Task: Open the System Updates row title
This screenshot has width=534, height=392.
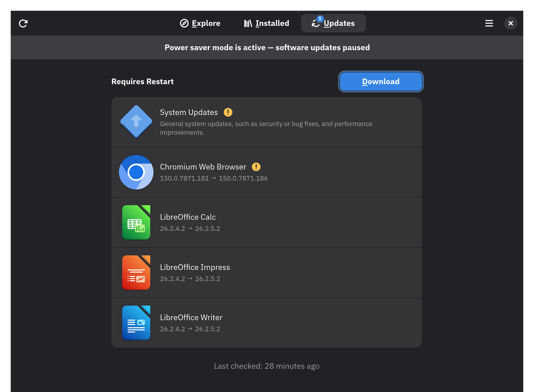Action: 189,112
